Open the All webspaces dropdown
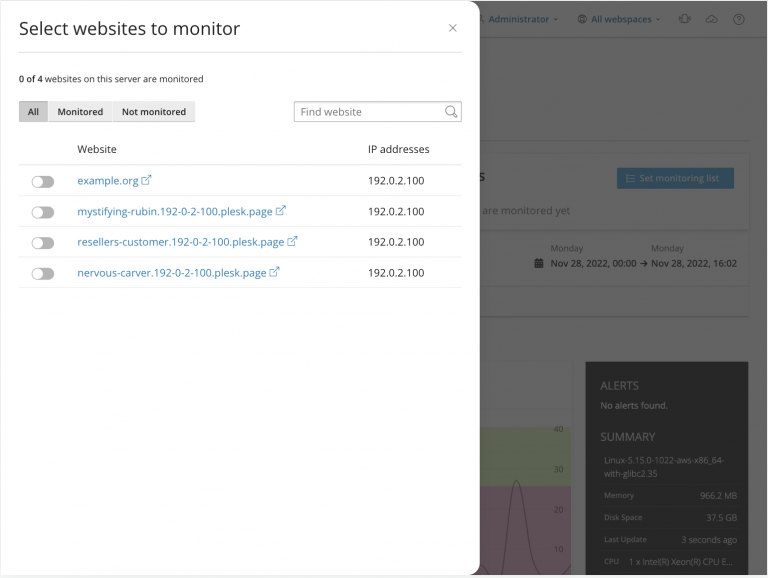The image size is (768, 578). [620, 19]
